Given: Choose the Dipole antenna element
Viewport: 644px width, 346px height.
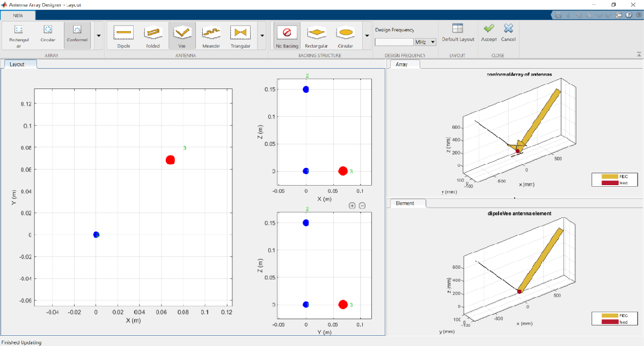Looking at the screenshot, I should click(124, 36).
